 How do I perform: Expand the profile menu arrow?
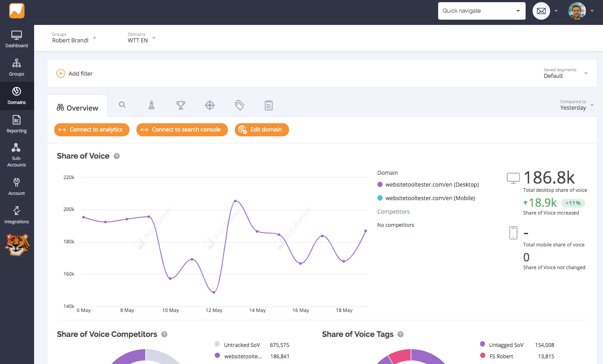pyautogui.click(x=592, y=11)
